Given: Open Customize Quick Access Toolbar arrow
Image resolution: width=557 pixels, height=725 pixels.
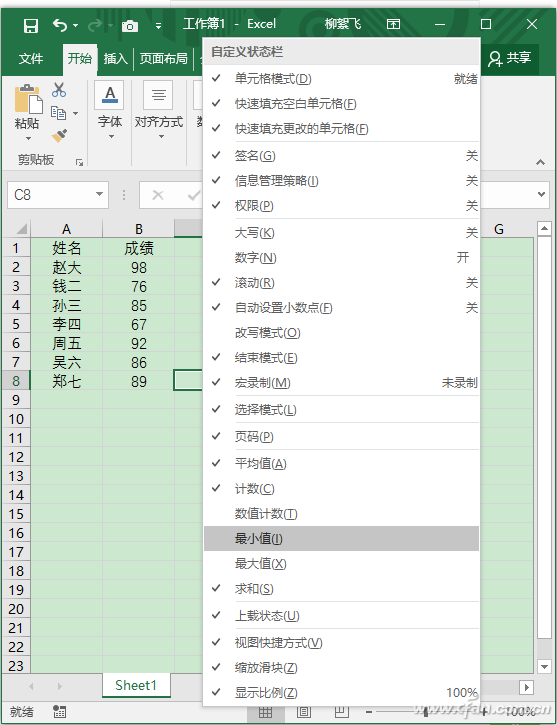Looking at the screenshot, I should tap(158, 26).
